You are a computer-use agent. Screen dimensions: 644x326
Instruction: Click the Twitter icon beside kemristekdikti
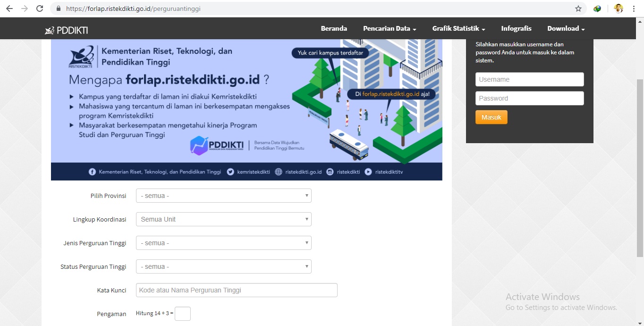pos(230,172)
